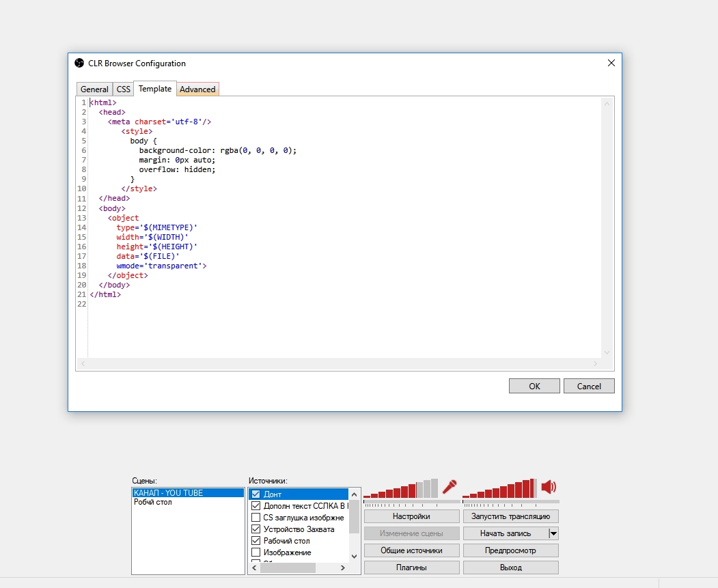This screenshot has height=588, width=718.
Task: Click the code editor's scroll left arrow
Action: pyautogui.click(x=83, y=363)
